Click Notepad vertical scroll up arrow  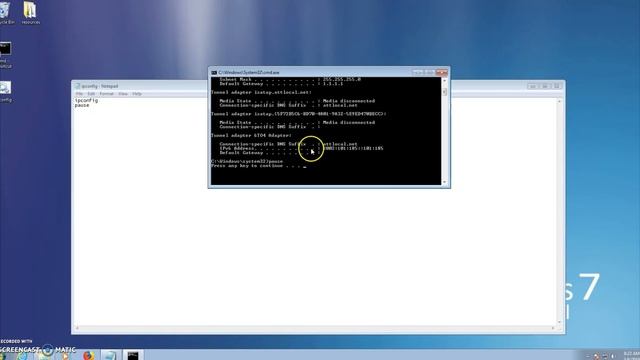[560, 101]
